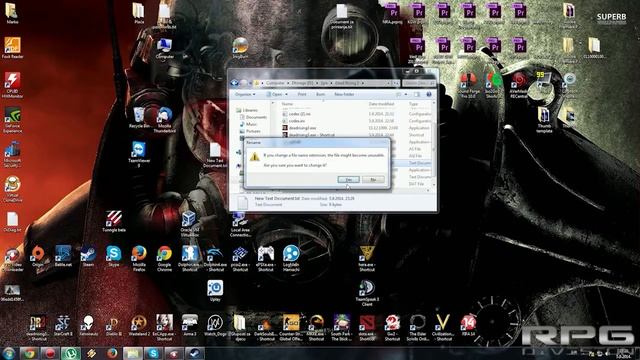Screen dimensions: 640x360
Task: Open the Organize menu in Explorer
Action: (x=245, y=94)
